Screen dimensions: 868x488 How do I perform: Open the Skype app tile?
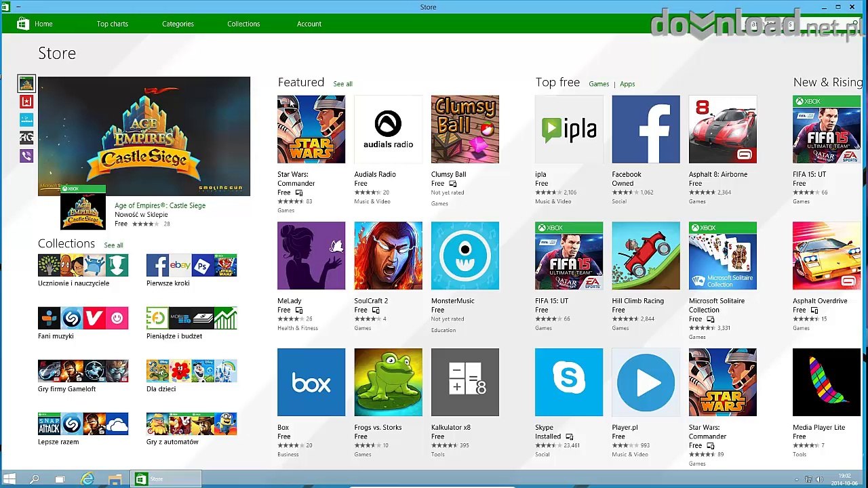coord(568,382)
